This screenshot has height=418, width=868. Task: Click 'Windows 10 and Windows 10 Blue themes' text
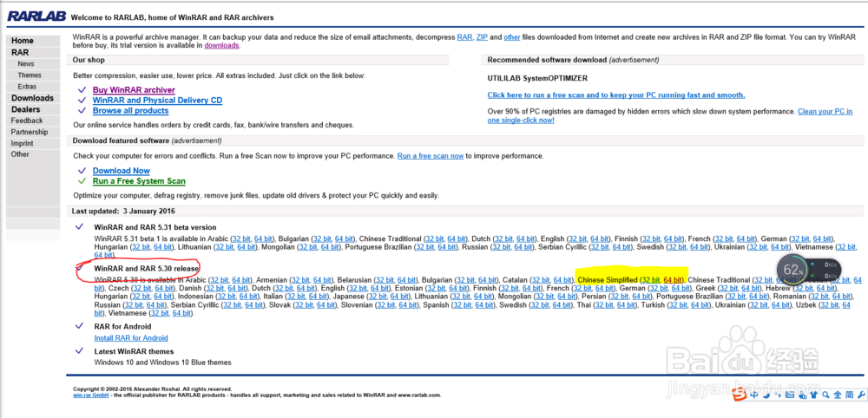163,362
